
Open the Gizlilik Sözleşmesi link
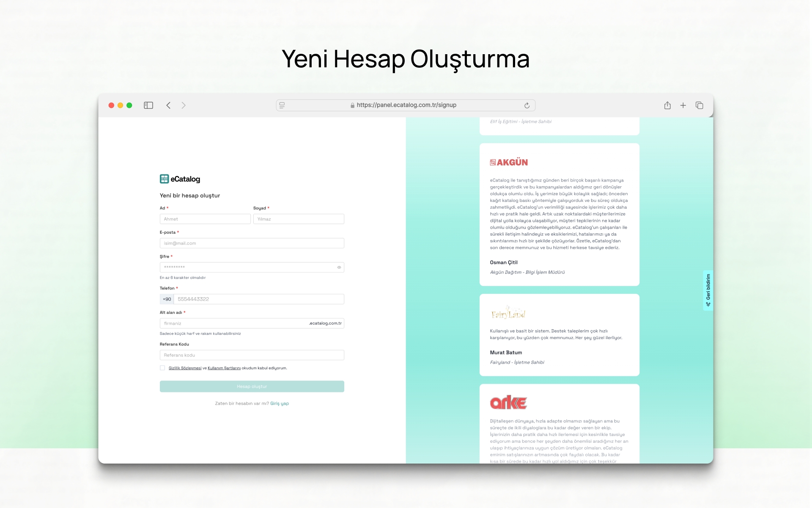[185, 368]
